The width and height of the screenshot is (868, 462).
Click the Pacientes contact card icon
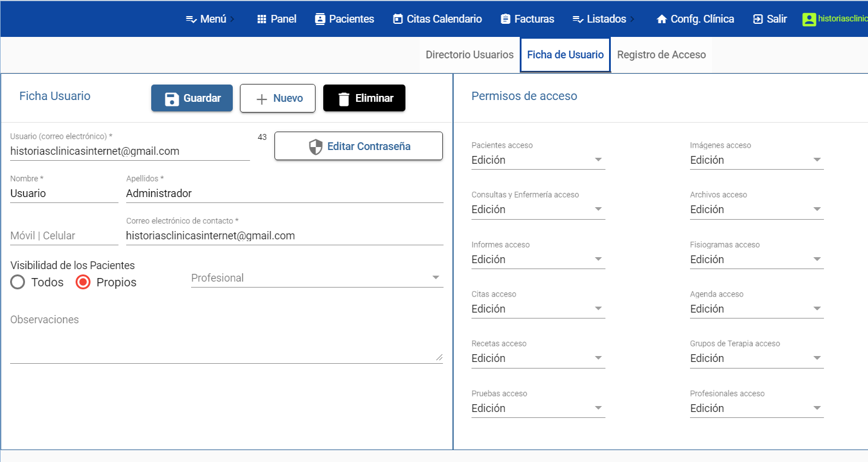coord(320,19)
